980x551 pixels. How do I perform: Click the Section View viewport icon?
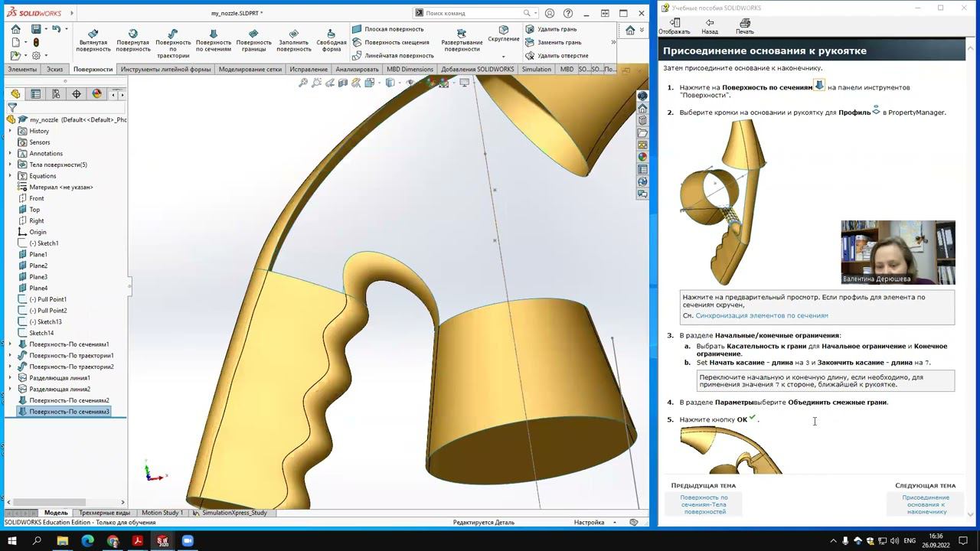pyautogui.click(x=343, y=83)
